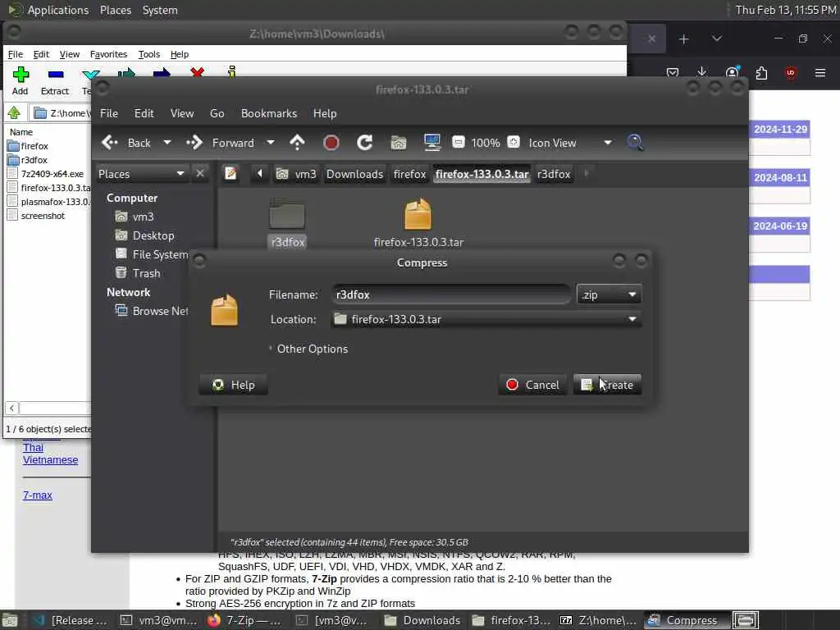
Task: Open the Favorites menu in 7-Zip
Action: pyautogui.click(x=108, y=54)
